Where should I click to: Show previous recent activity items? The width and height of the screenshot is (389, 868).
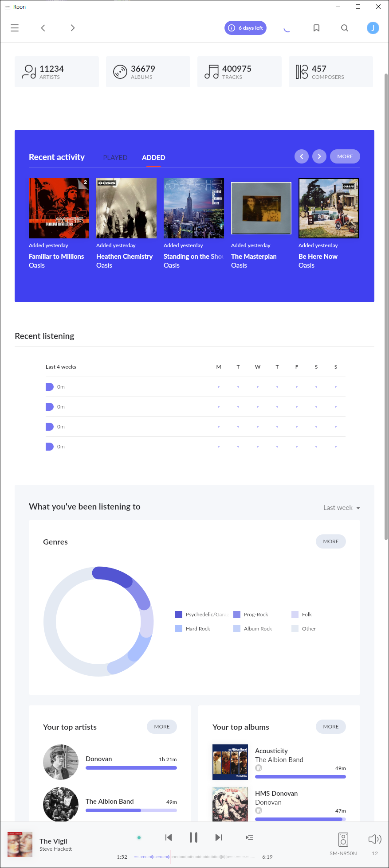tap(302, 156)
